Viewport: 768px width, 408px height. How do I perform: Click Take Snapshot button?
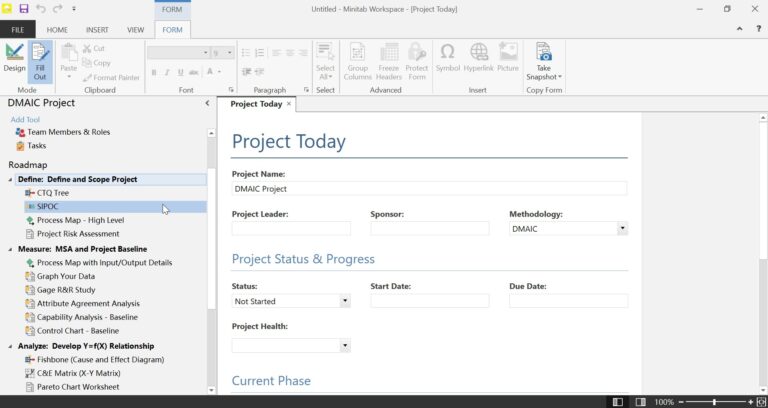(544, 62)
